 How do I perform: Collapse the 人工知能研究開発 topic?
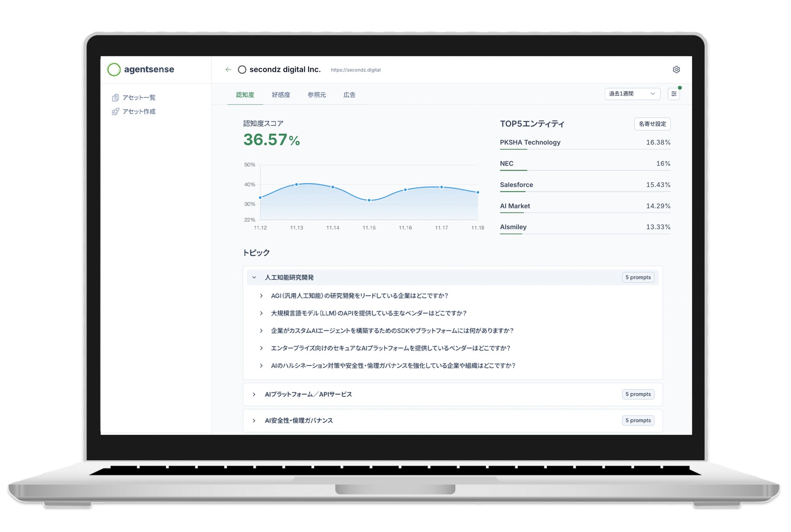point(254,278)
